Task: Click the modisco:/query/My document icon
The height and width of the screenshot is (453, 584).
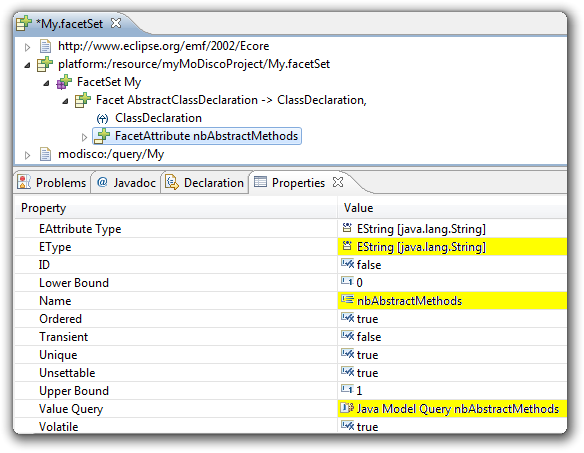Action: pos(45,154)
